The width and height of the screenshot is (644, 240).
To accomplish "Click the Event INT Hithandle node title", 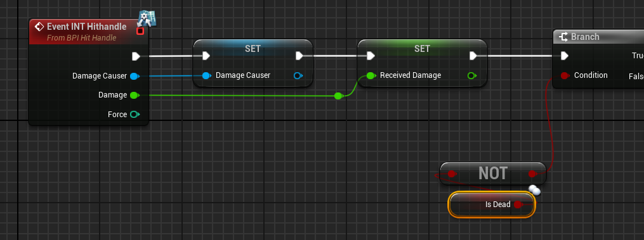I will tap(87, 27).
